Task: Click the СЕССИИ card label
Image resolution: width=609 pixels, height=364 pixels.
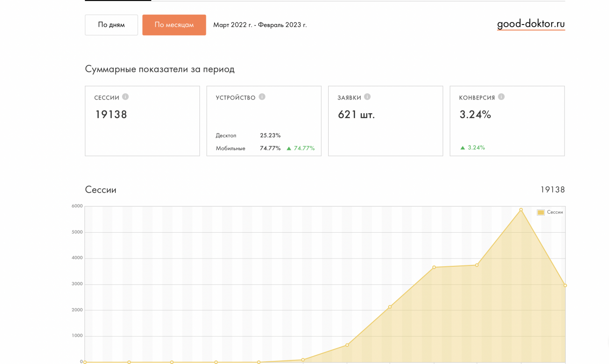Action: [x=107, y=98]
